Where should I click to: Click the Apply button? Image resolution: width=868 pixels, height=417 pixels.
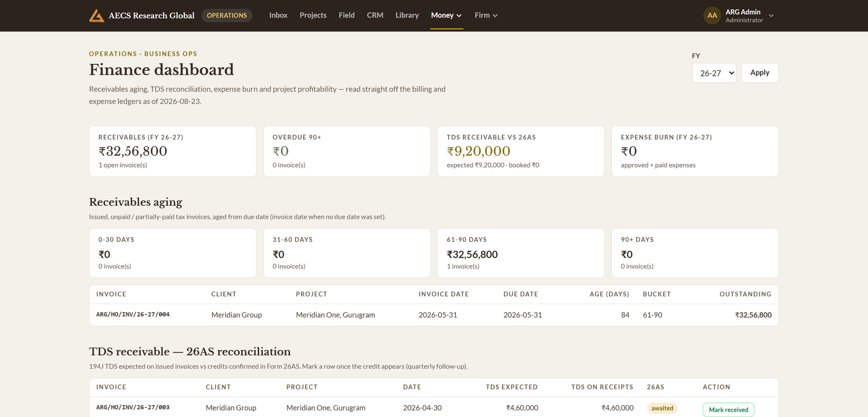tap(759, 73)
